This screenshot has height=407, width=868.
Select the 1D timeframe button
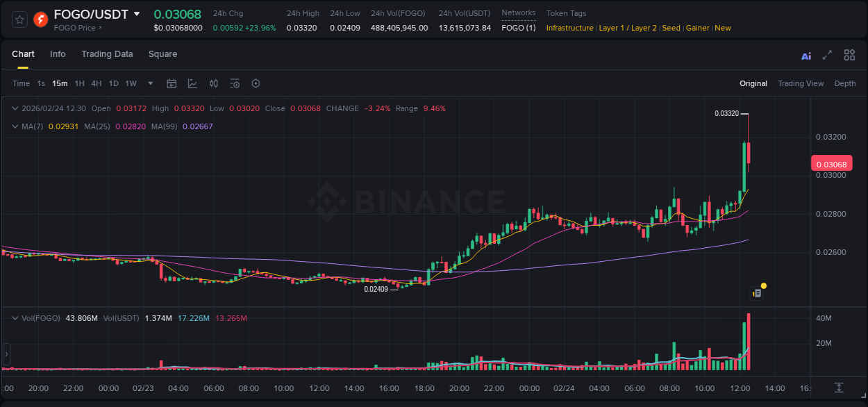[113, 83]
